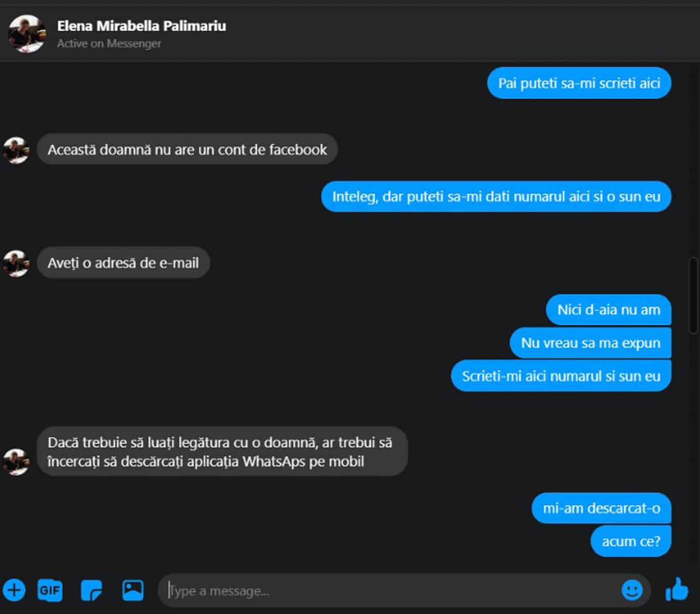
Task: Click the header profile picture
Action: pyautogui.click(x=27, y=33)
